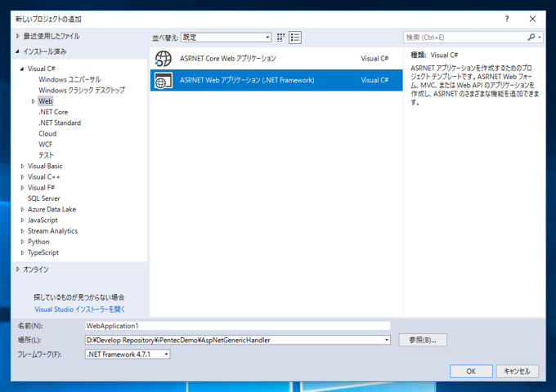The image size is (556, 392).
Task: Select the テスト category
Action: click(46, 155)
